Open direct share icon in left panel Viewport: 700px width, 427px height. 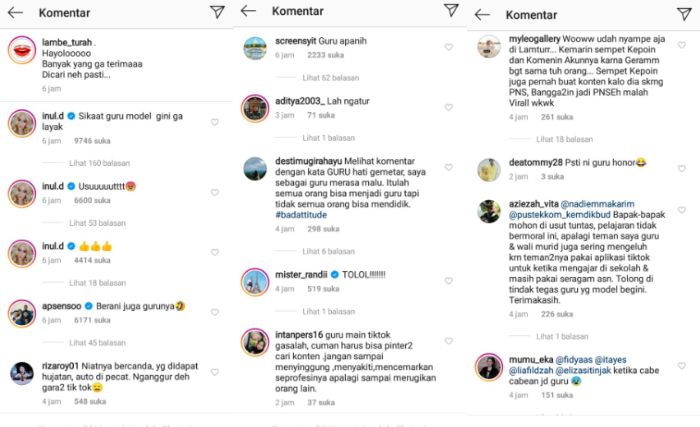(217, 13)
